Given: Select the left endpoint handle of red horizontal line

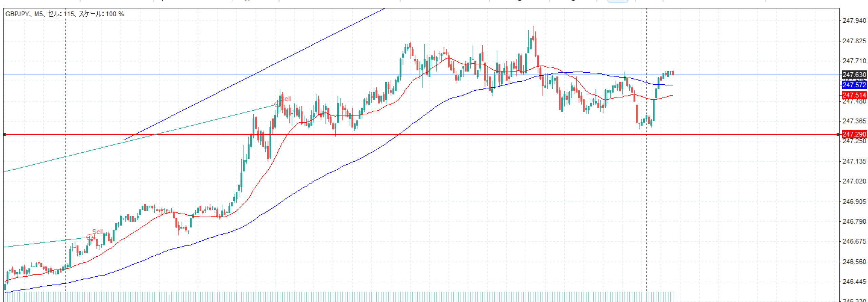Looking at the screenshot, I should (4, 134).
